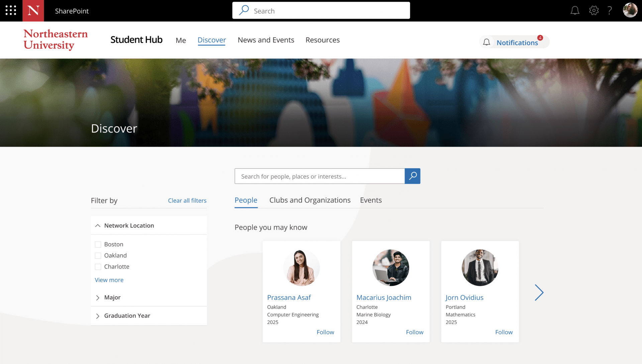Screen dimensions: 642x364
Task: Open News and Events in navigation
Action: pyautogui.click(x=266, y=40)
